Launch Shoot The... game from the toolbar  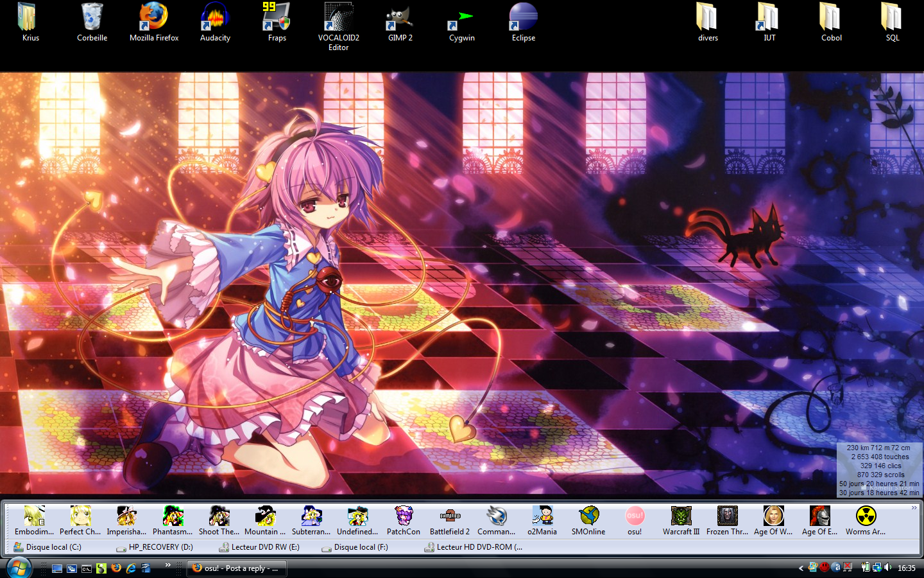219,521
